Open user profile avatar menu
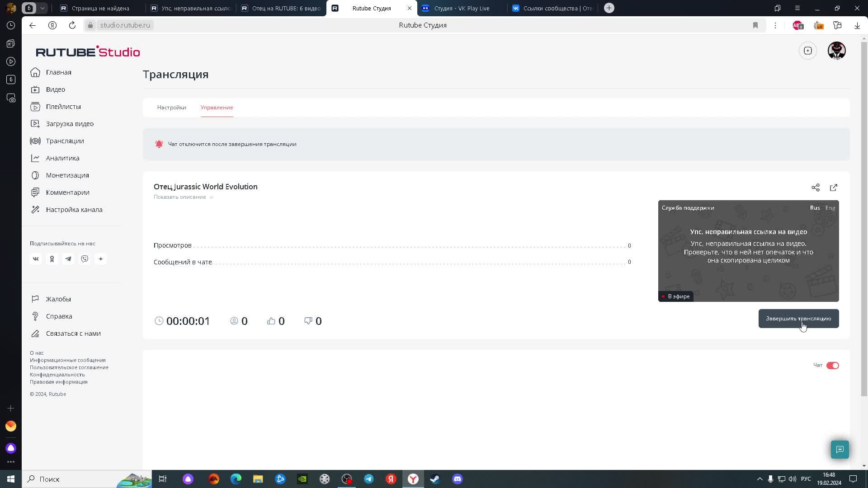Image resolution: width=868 pixels, height=488 pixels. point(836,51)
